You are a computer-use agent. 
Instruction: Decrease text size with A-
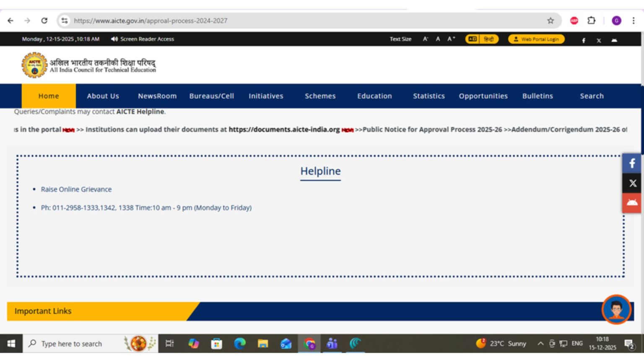click(425, 39)
